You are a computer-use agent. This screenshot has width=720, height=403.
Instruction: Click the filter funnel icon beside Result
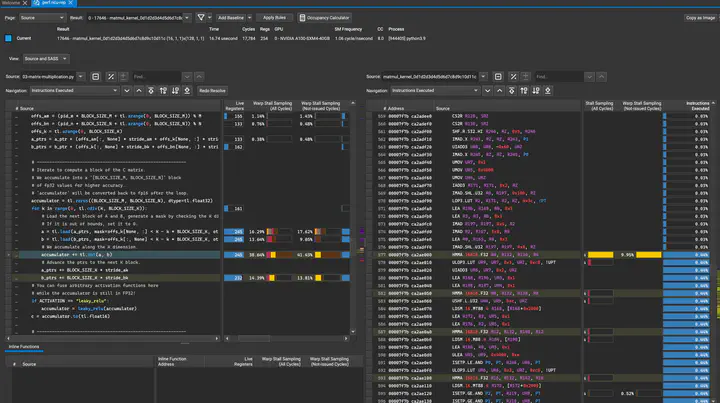point(201,17)
